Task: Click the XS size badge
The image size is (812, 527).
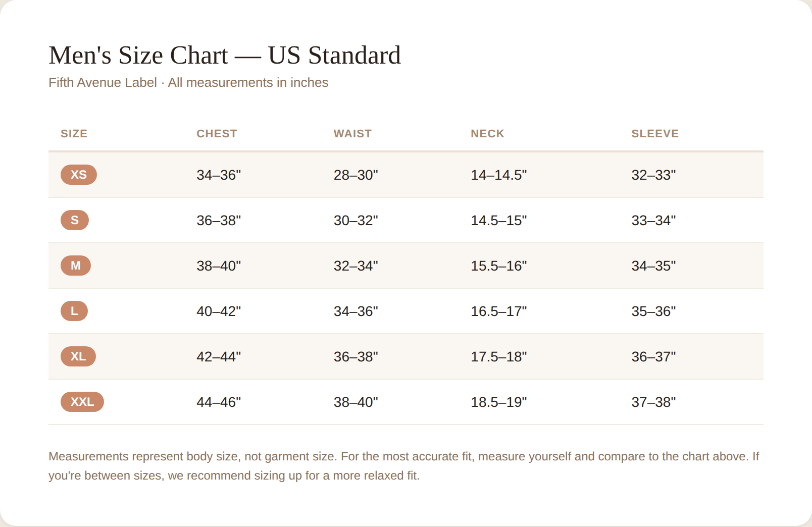Action: point(79,175)
